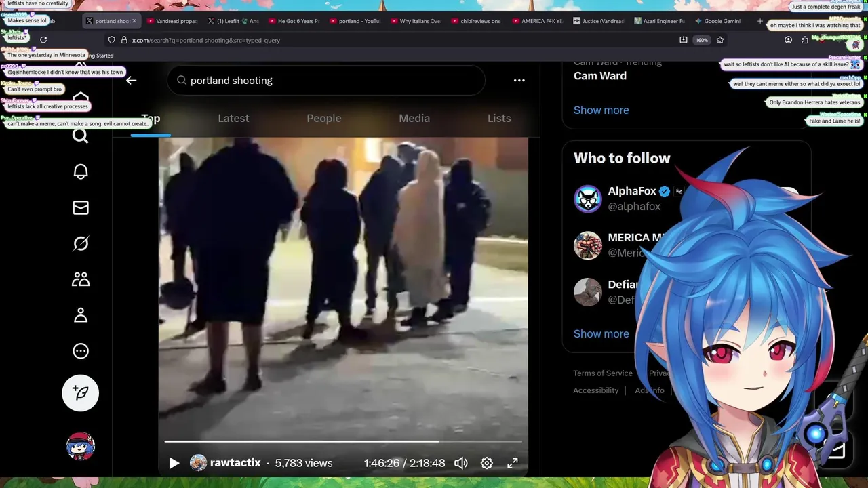Open Terms of Service footer link
Viewport: 868px width, 488px height.
[603, 373]
